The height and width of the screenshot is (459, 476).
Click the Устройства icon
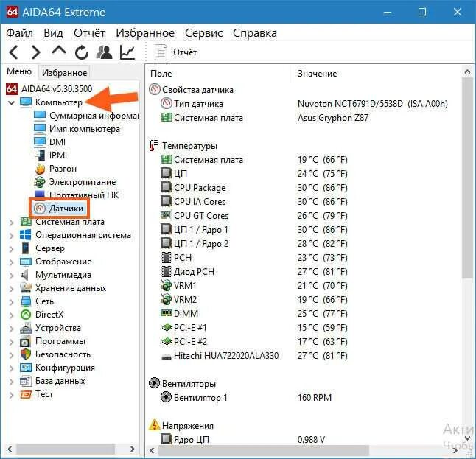(x=26, y=328)
